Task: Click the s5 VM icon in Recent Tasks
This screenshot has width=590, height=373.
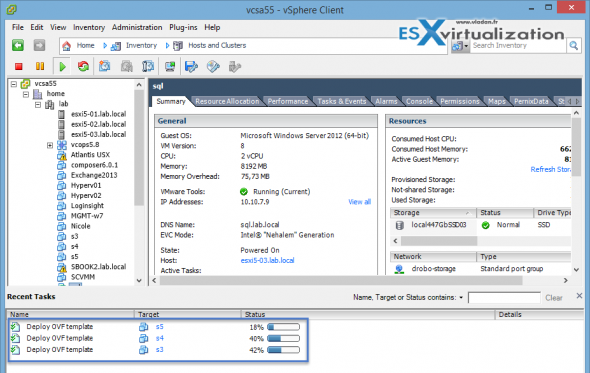Action: coord(143,327)
